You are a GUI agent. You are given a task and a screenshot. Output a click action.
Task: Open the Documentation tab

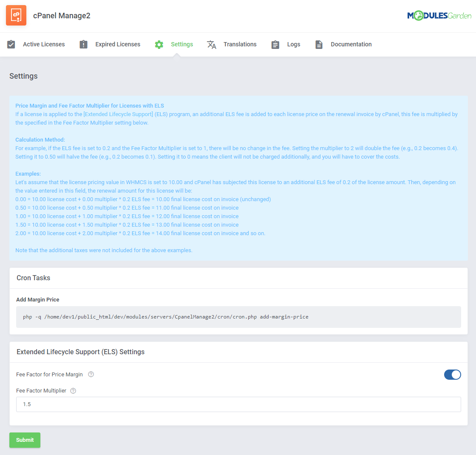click(x=351, y=44)
